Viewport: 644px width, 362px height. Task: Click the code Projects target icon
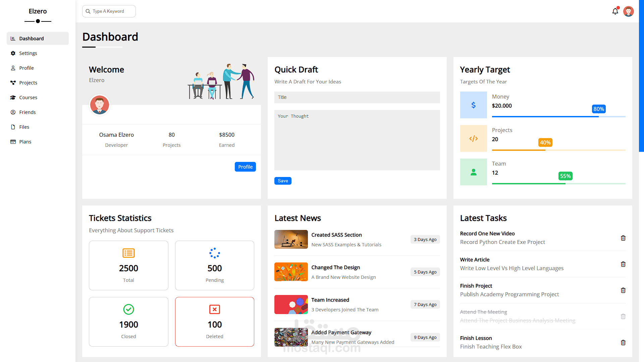(x=474, y=138)
